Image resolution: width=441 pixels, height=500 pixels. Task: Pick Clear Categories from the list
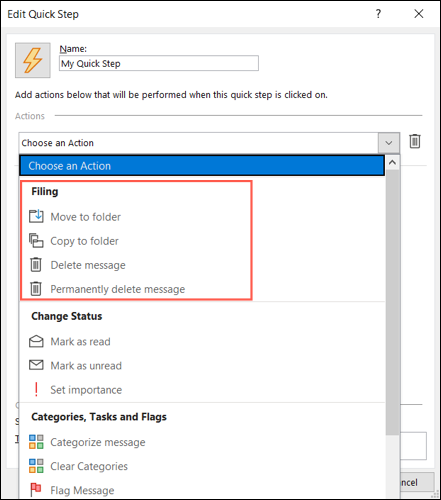click(x=89, y=466)
